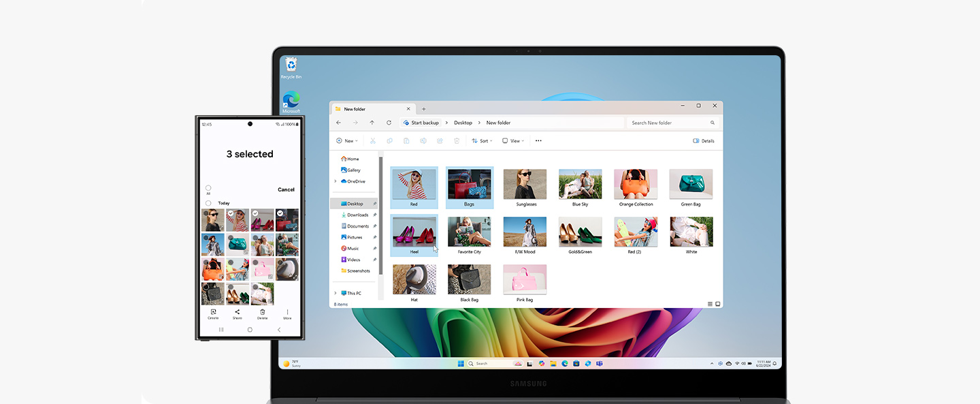This screenshot has height=404, width=980.
Task: Tap the More icon on the phone
Action: pos(287,313)
